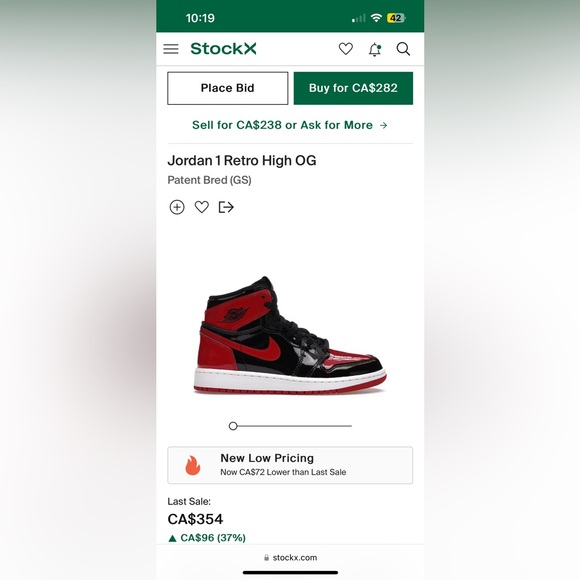Add product to portfolio plus icon
This screenshot has height=580, width=580.
point(177,207)
